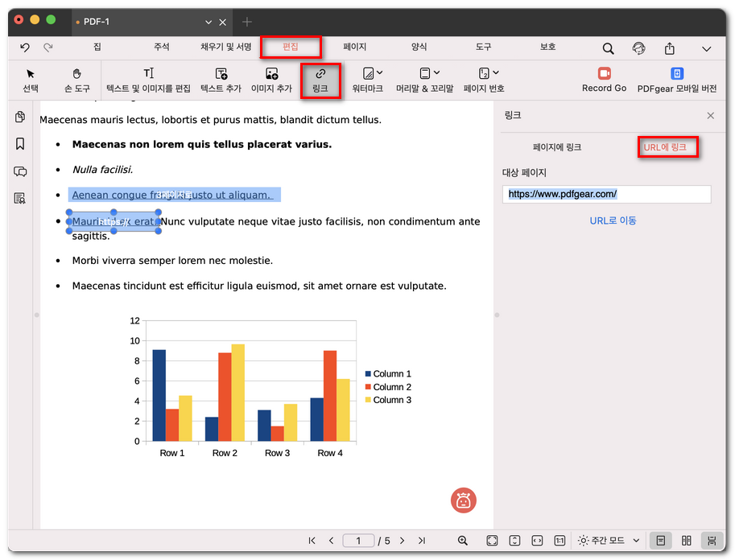
Task: Open Record Go screen recorder
Action: point(604,80)
